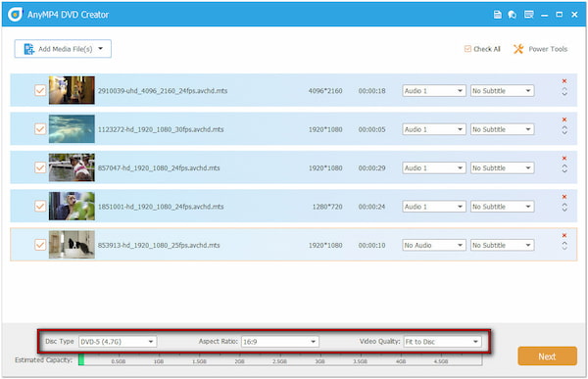The height and width of the screenshot is (379, 588).
Task: Open Audio dropdown for 1123272-hd file
Action: coord(434,129)
